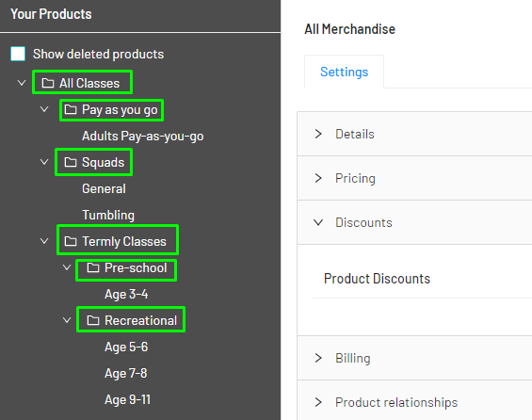The height and width of the screenshot is (420, 532).
Task: Expand the Details section
Action: (414, 134)
